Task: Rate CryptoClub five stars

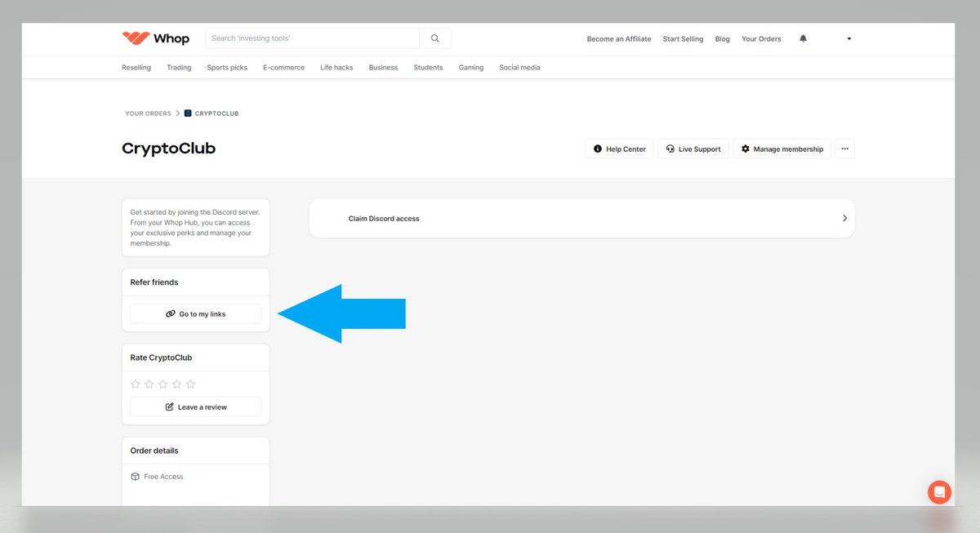Action: 191,384
